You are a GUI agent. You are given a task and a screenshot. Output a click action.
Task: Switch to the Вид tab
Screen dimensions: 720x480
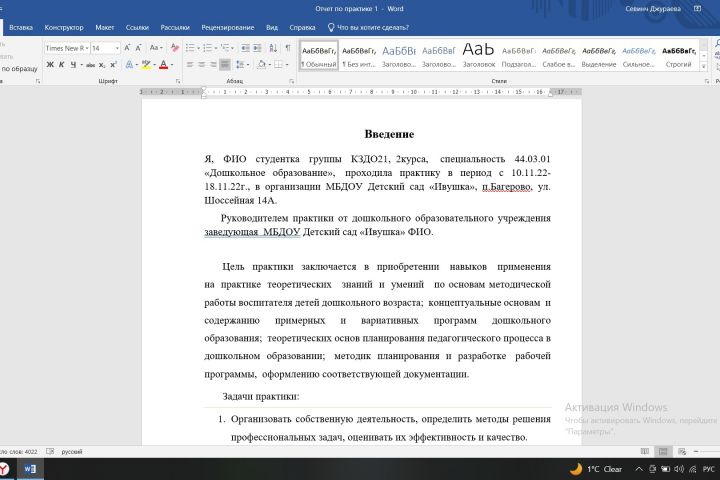coord(272,28)
